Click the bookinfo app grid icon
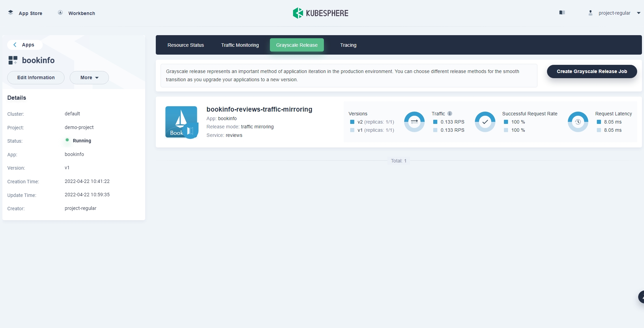Viewport: 644px width, 328px height. click(13, 60)
